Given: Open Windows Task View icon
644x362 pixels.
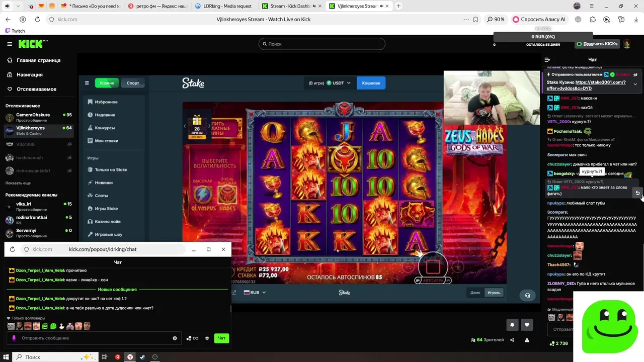Looking at the screenshot, I should [x=105, y=357].
